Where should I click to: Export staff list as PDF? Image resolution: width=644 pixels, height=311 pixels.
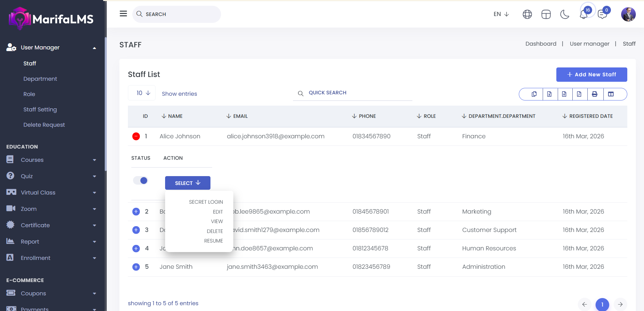579,94
